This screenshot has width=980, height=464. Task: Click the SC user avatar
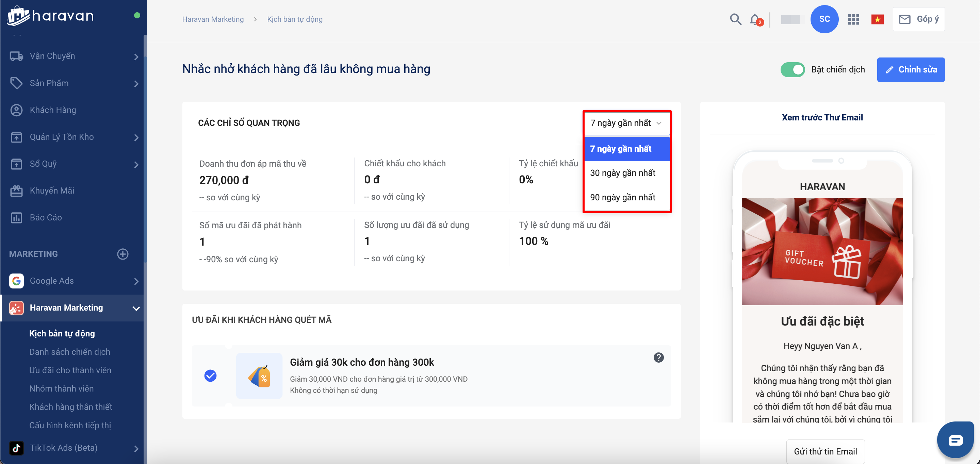[x=824, y=19]
